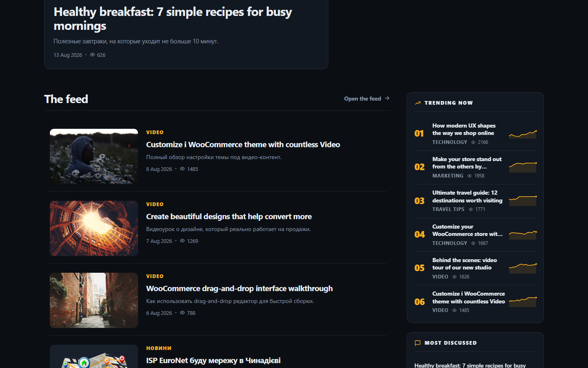This screenshot has width=588, height=368.
Task: Click the eye icon next to 1667
Action: click(x=473, y=243)
